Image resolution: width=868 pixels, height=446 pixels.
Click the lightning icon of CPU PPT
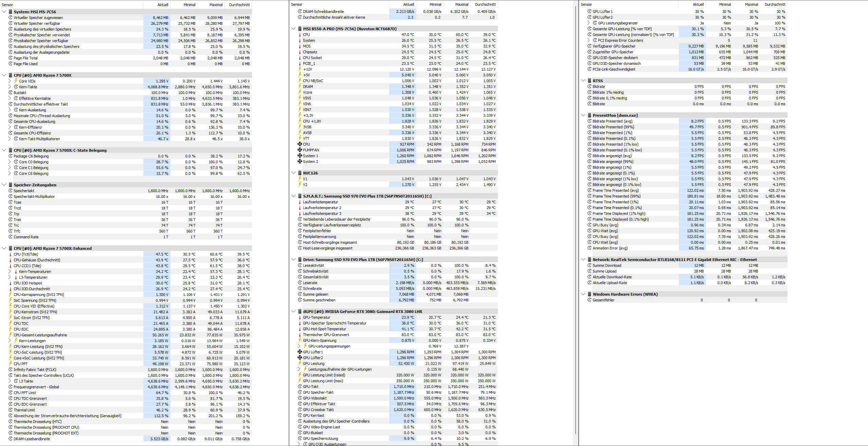tap(11, 364)
